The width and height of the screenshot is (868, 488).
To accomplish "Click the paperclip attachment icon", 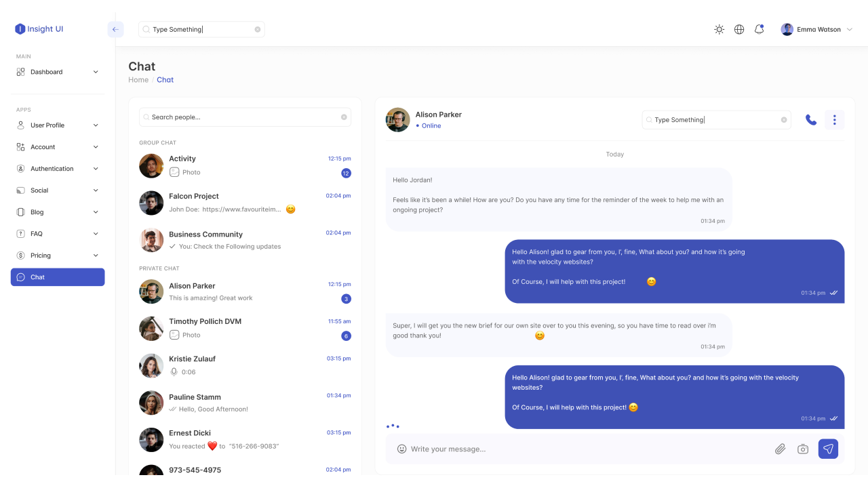I will [780, 449].
